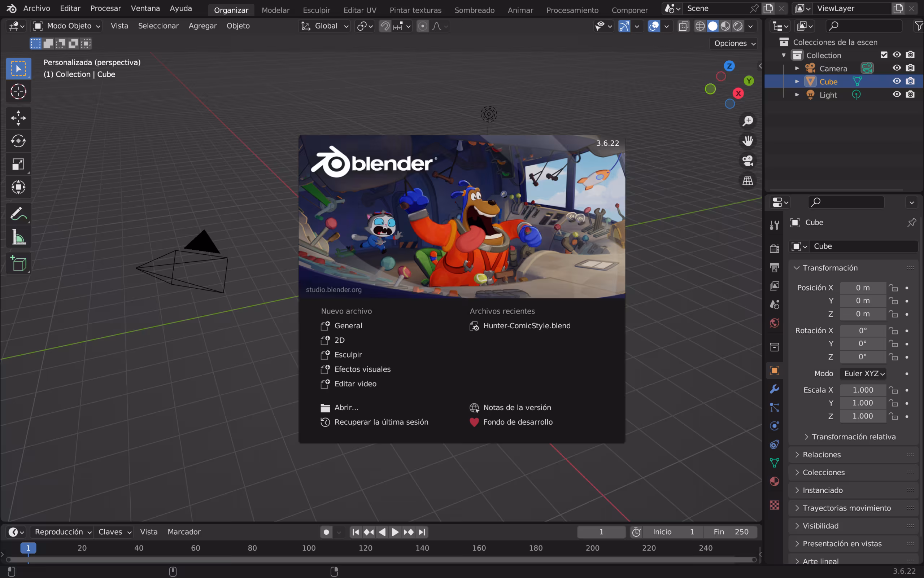Open the Modifiers wrench tab
Image resolution: width=924 pixels, height=578 pixels.
tap(775, 389)
